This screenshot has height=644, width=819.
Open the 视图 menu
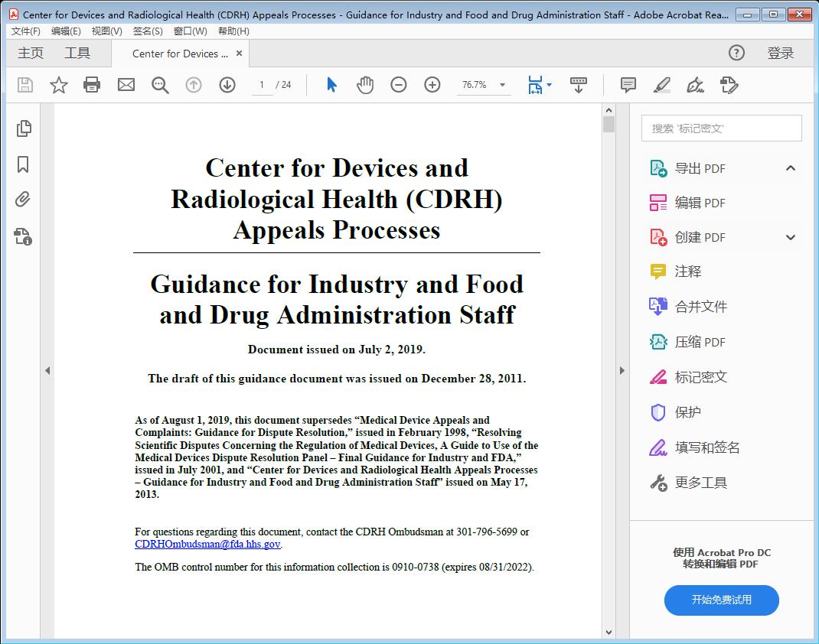(106, 31)
